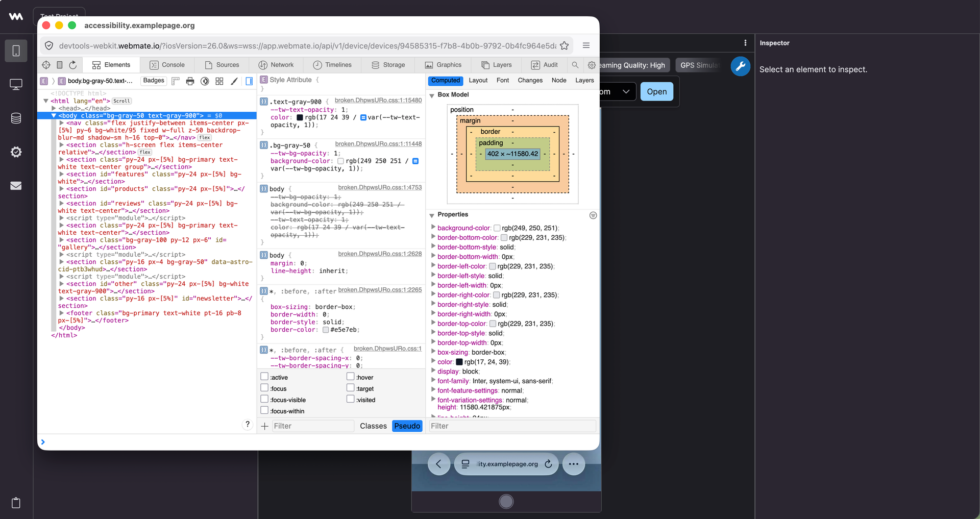Open broken.DhpwsURo.css:1:11448 source link
The height and width of the screenshot is (519, 980).
pyautogui.click(x=378, y=144)
